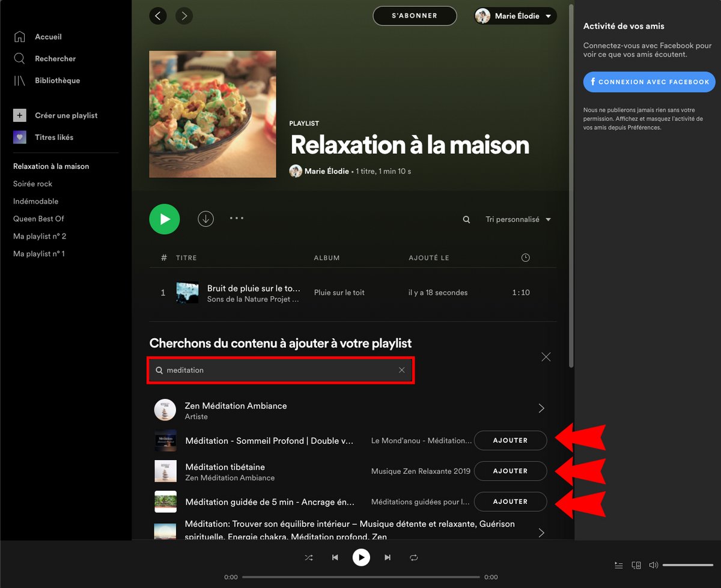Open Accueil from the sidebar

tap(48, 37)
